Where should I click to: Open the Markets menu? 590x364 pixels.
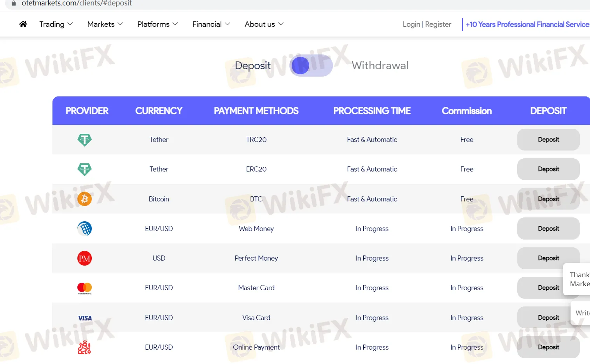coord(105,24)
